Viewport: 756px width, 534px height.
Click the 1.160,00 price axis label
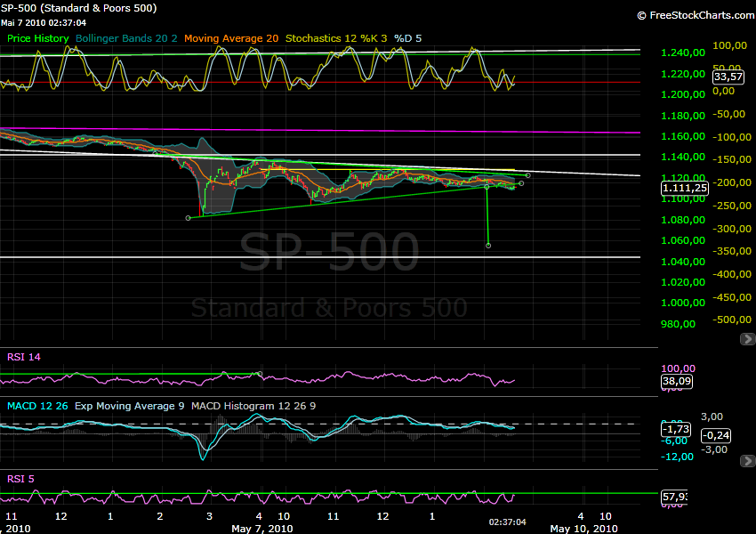[x=683, y=136]
